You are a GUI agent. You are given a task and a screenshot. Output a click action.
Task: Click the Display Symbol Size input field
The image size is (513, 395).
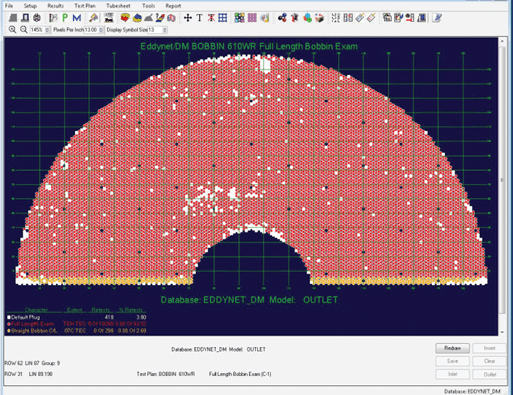pyautogui.click(x=155, y=30)
